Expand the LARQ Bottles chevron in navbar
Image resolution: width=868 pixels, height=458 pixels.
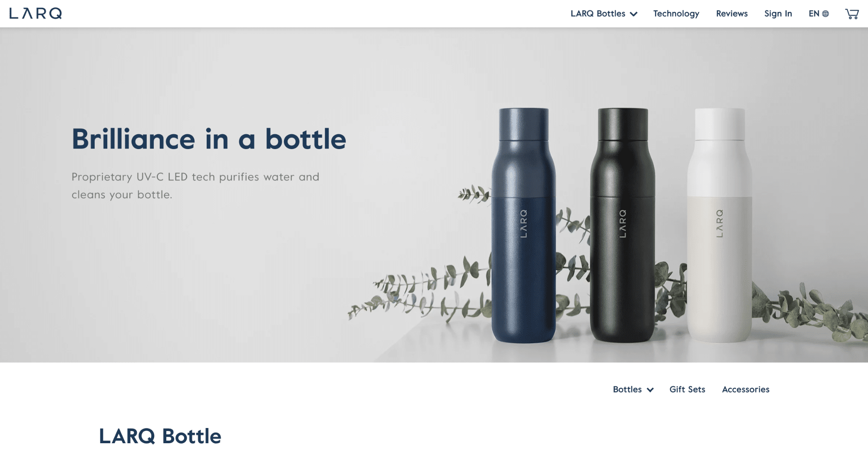click(x=634, y=14)
